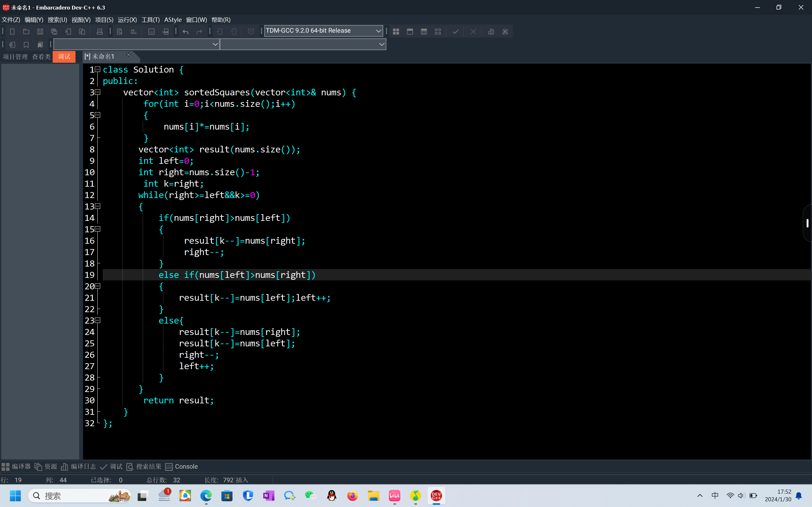Switch to the 项目管理 tab
Viewport: 812px width, 507px height.
pyautogui.click(x=16, y=57)
